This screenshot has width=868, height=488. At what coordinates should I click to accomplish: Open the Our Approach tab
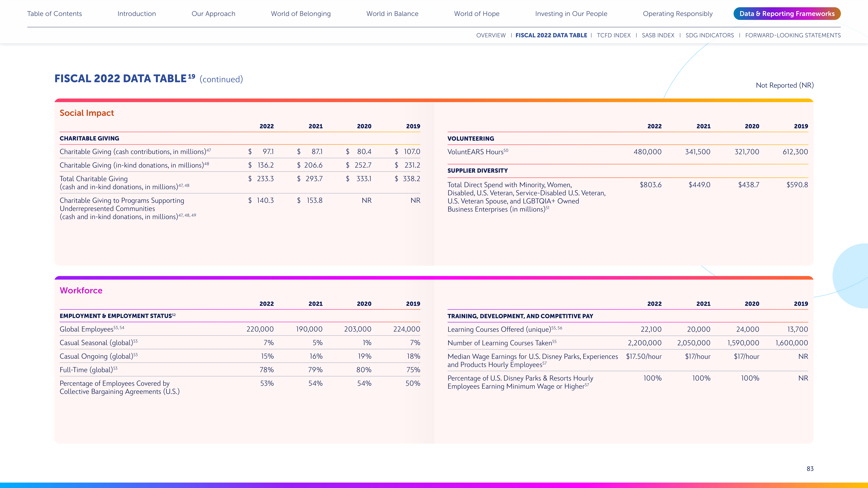click(x=213, y=14)
